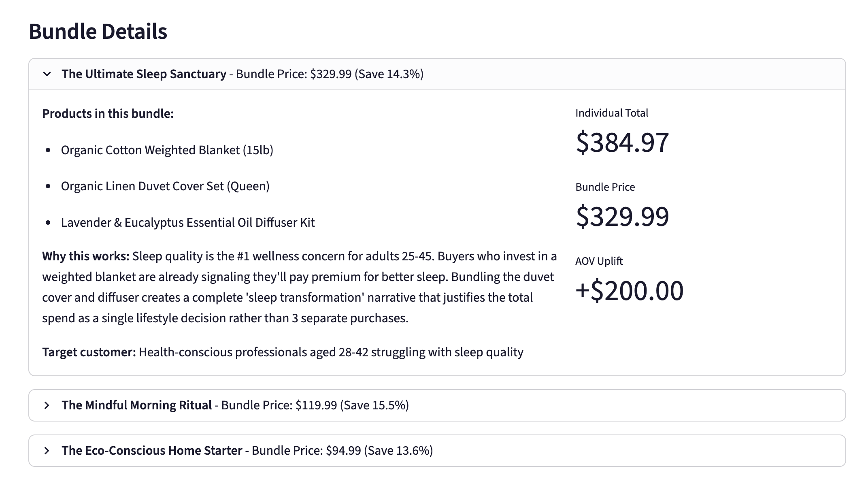The width and height of the screenshot is (868, 494).
Task: Click the Bundle Price $329.99 metric
Action: pos(622,217)
